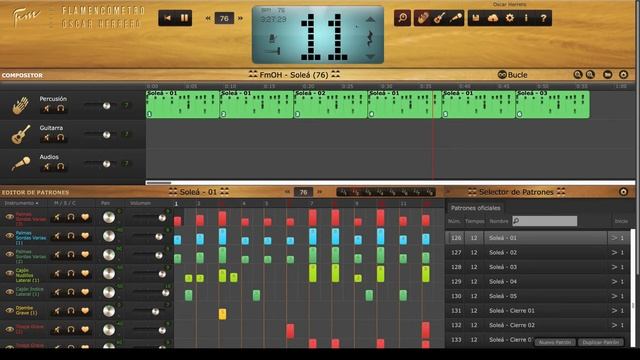Click the pan knob of Djembe Grave row
The image size is (640, 360).
(x=109, y=311)
